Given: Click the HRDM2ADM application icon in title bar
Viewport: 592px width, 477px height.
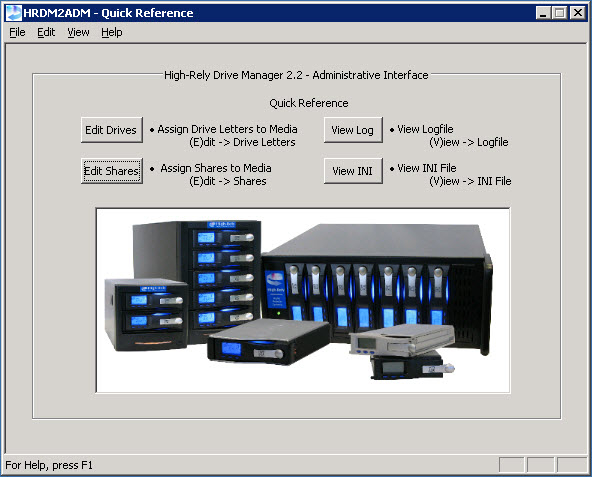Looking at the screenshot, I should click(14, 13).
